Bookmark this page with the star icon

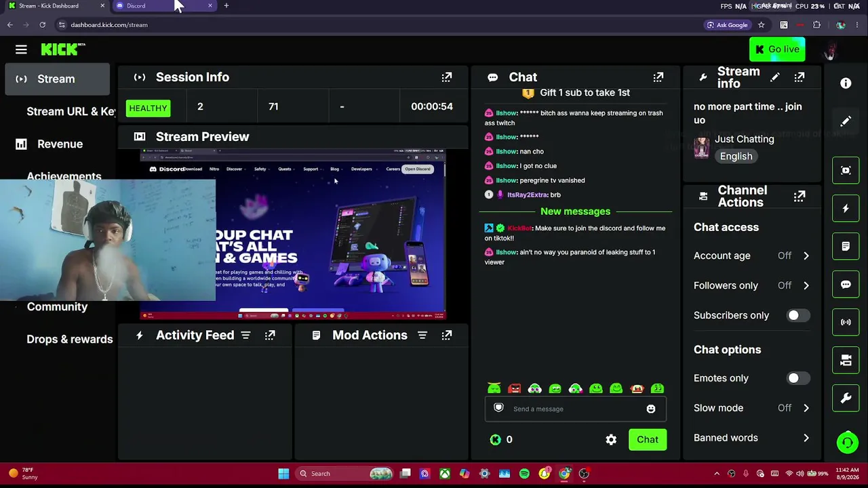click(761, 25)
